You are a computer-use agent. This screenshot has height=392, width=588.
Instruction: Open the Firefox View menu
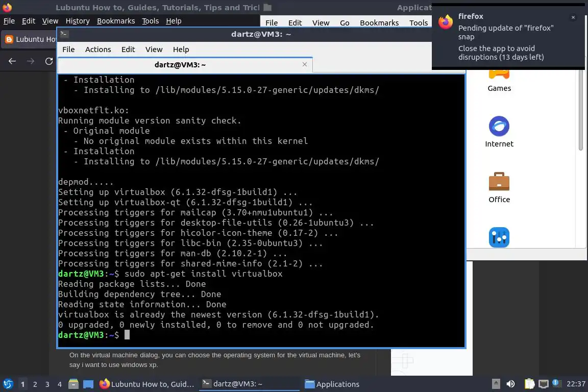50,21
